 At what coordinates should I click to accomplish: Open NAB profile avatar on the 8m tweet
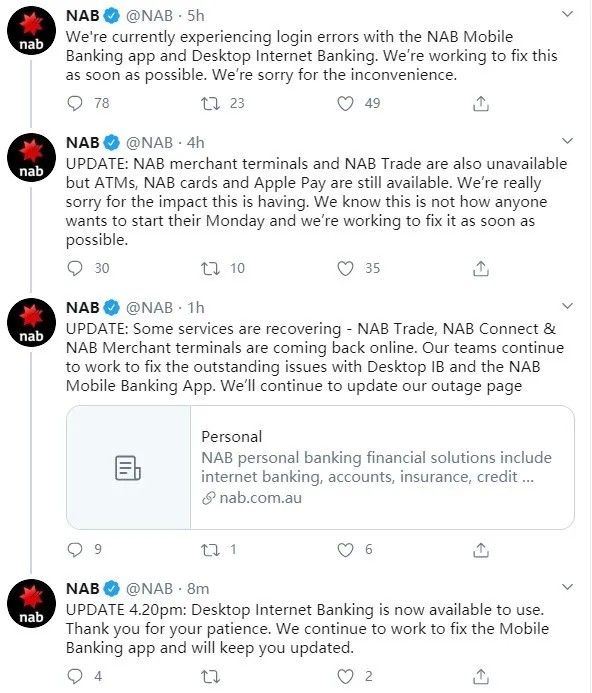pyautogui.click(x=31, y=604)
